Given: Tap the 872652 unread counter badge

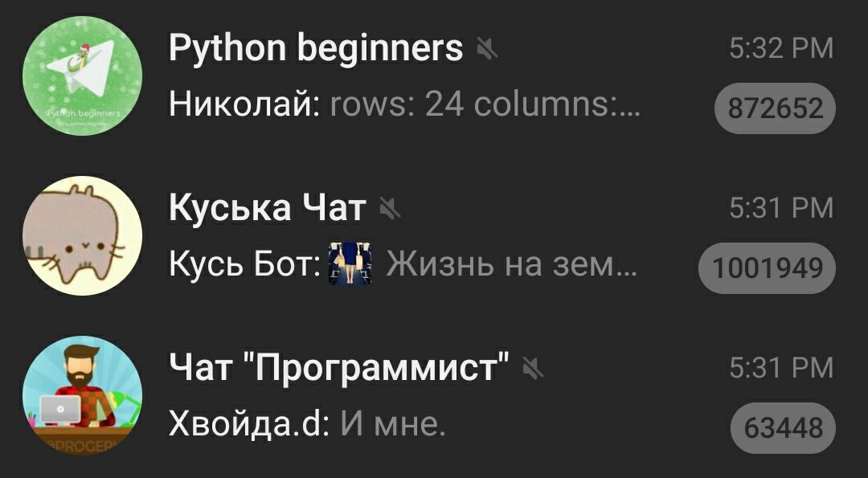Looking at the screenshot, I should [x=775, y=108].
